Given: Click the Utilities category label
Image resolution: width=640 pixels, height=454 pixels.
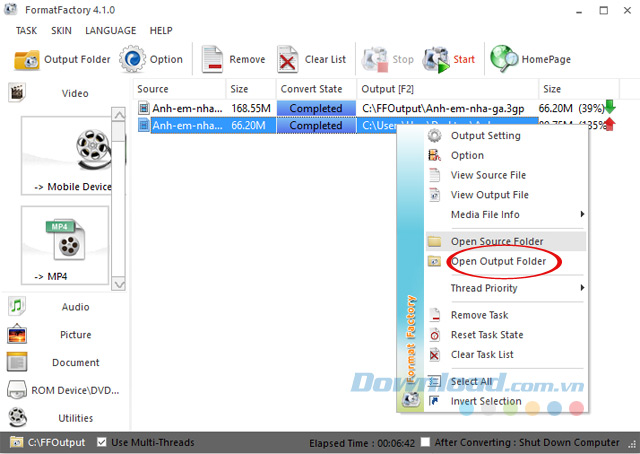Looking at the screenshot, I should [76, 418].
